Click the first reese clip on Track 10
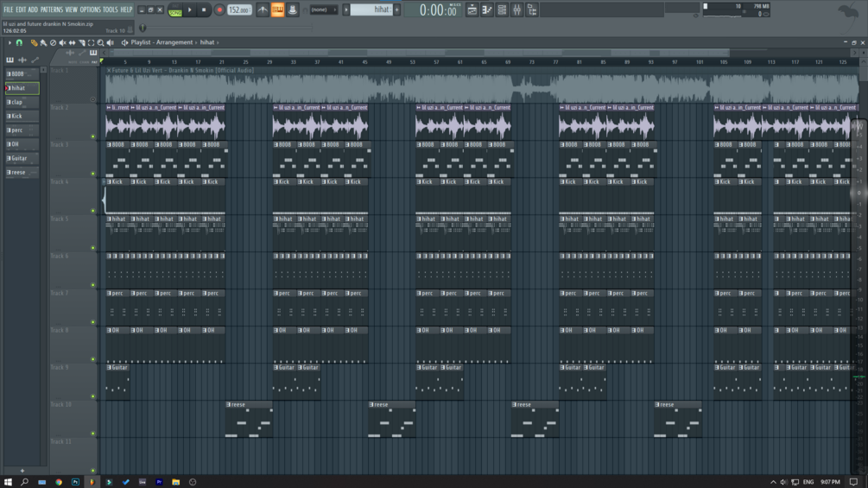Screen dimensions: 868x488 pyautogui.click(x=249, y=420)
